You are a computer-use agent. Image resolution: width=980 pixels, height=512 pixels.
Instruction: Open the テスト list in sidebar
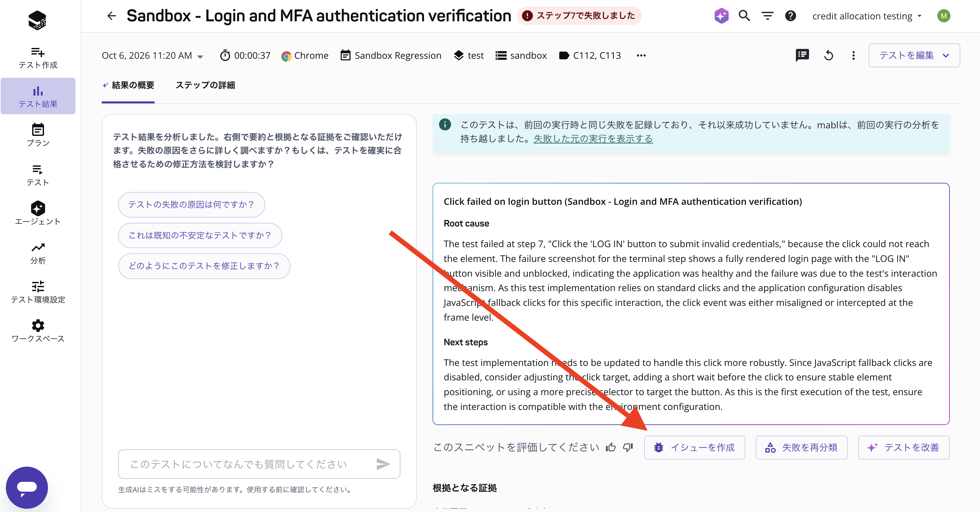coord(38,175)
